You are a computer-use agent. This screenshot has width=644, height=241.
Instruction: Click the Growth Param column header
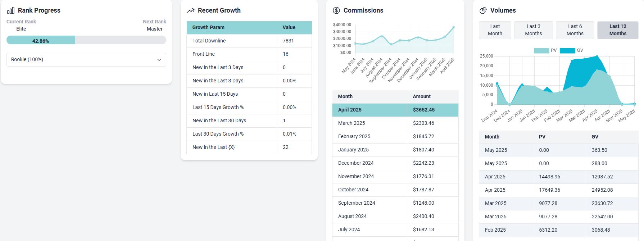tap(208, 27)
